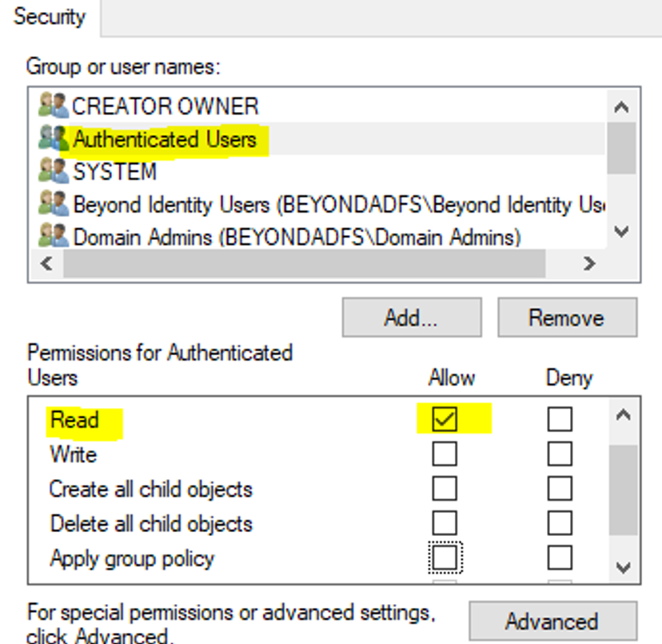This screenshot has height=644, width=662.
Task: Select SYSTEM in the group list
Action: [114, 171]
